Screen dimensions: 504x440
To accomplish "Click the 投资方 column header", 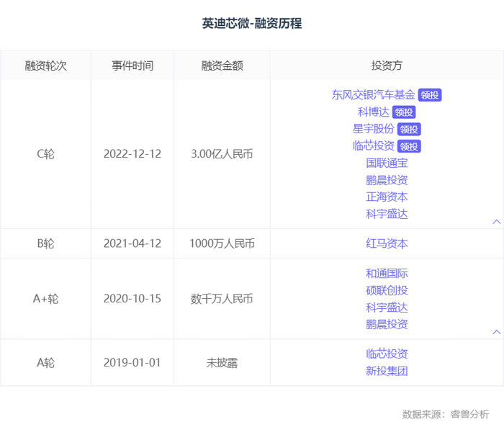I will 387,66.
